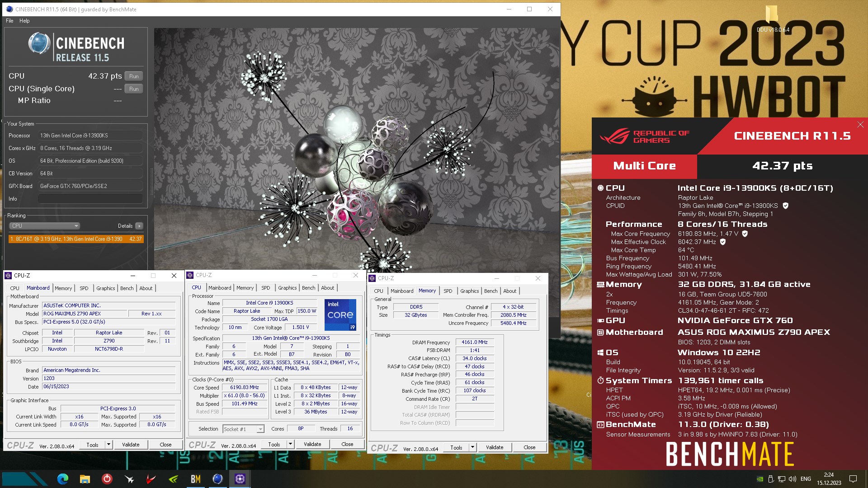Open the DDU v18.0.6.4 desktop folder icon
Image resolution: width=868 pixels, height=488 pixels.
click(773, 19)
